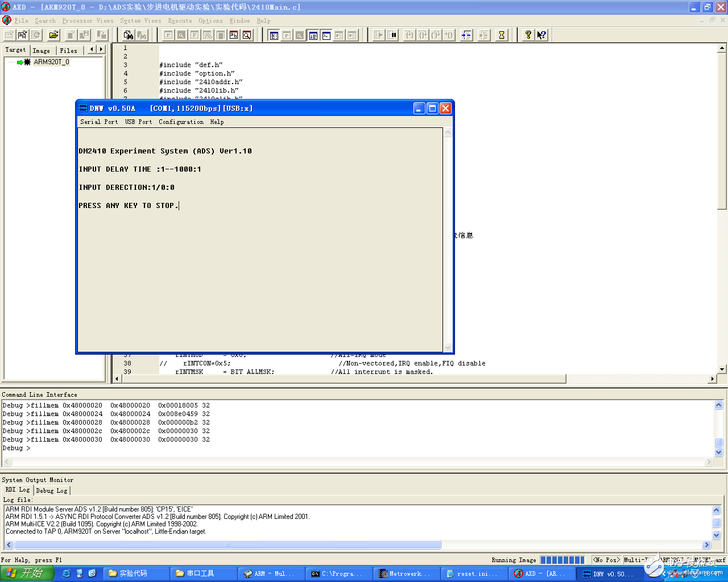Select the Target tab

[15, 50]
